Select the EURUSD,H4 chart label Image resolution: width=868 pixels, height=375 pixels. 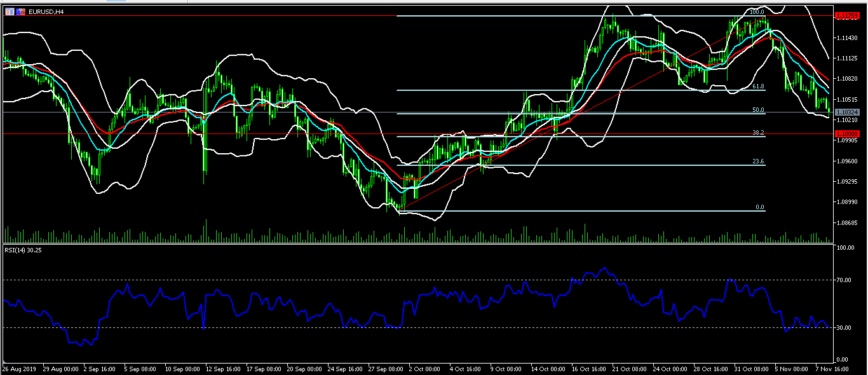tap(46, 11)
